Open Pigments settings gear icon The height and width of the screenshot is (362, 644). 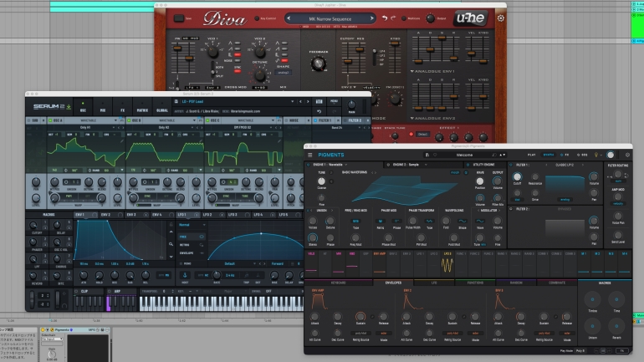tap(627, 155)
